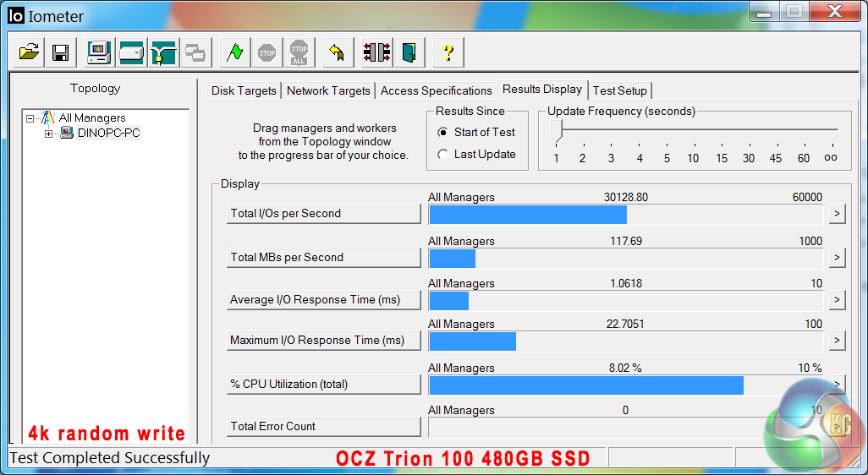Expand the DINOPC-PC manager node
Screen dimensions: 868x475
click(x=49, y=134)
